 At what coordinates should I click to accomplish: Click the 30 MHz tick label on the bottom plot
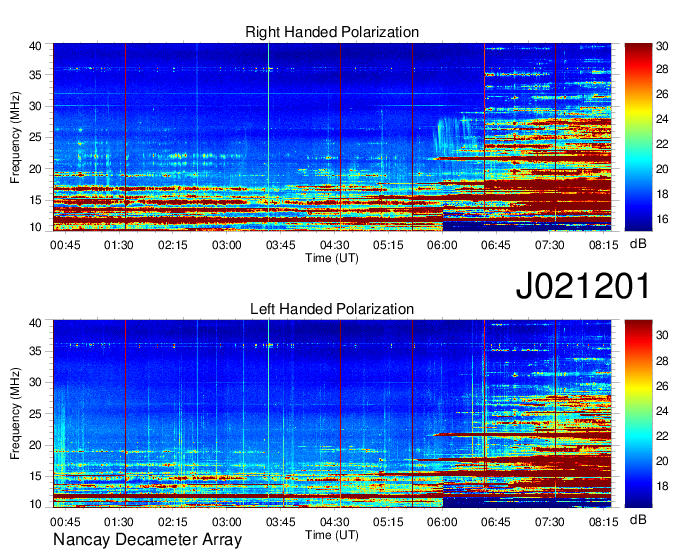pos(35,382)
